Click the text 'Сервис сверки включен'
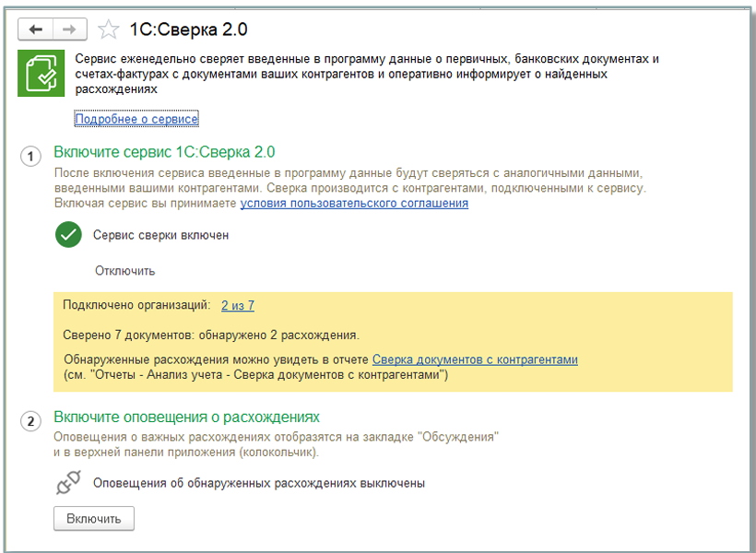This screenshot has height=553, width=756. 161,235
